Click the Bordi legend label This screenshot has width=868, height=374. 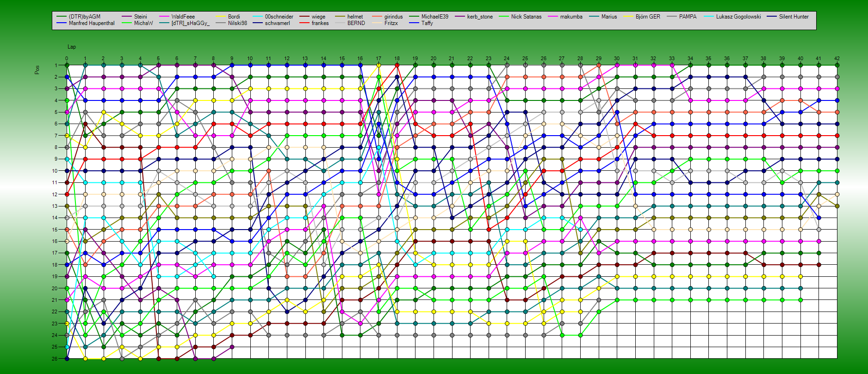click(x=234, y=17)
